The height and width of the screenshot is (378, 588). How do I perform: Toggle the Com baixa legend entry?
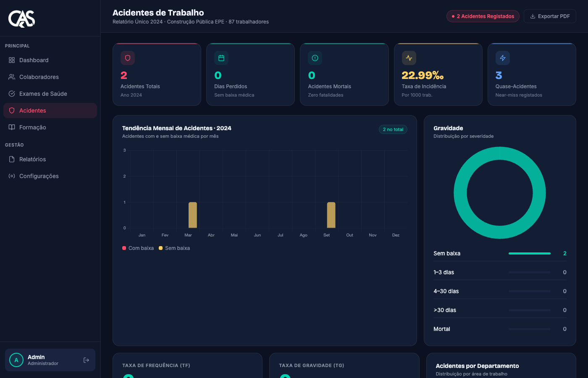[x=138, y=248]
